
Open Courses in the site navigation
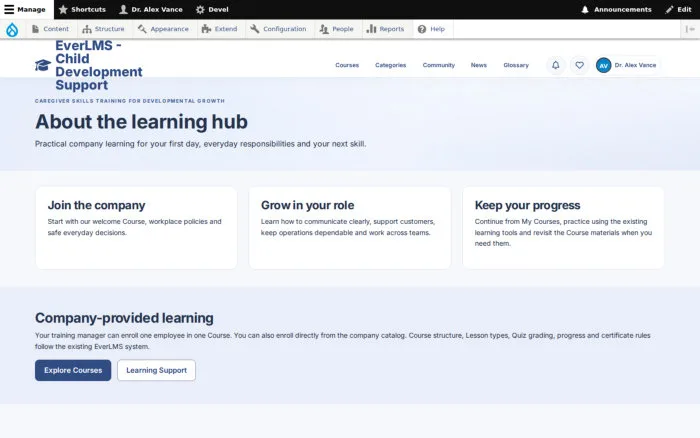tap(347, 65)
